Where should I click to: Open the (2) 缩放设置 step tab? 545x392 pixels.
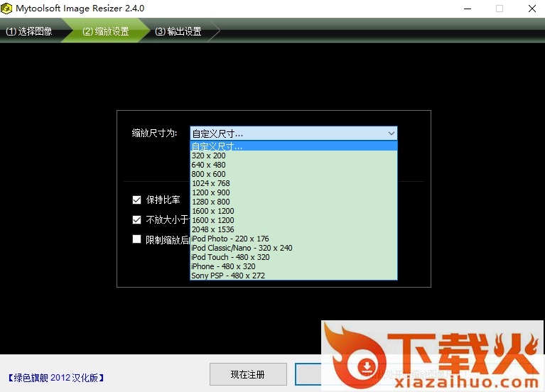[106, 31]
